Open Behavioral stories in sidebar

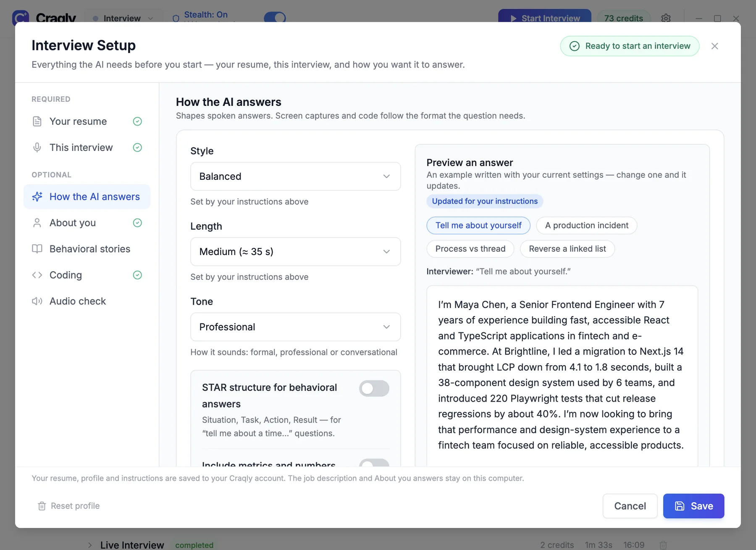[x=87, y=249]
